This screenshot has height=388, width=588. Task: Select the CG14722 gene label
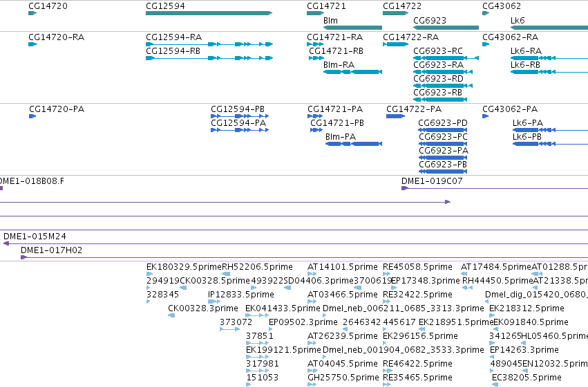[x=402, y=6]
